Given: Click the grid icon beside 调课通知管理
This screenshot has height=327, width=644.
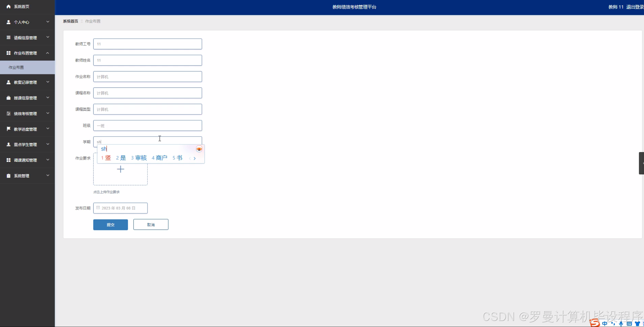Looking at the screenshot, I should point(8,160).
